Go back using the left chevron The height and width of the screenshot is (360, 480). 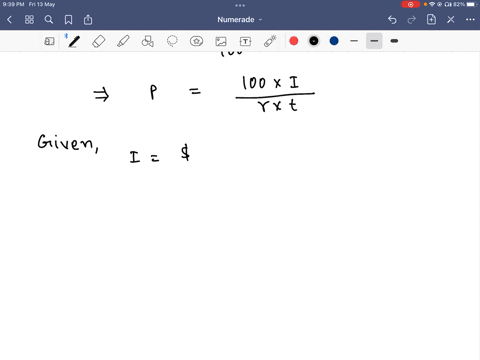coord(9,20)
